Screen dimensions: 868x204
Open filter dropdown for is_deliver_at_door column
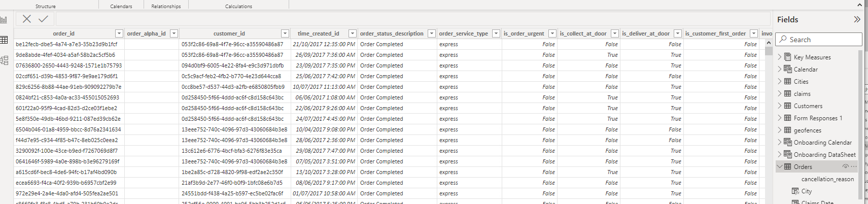678,33
